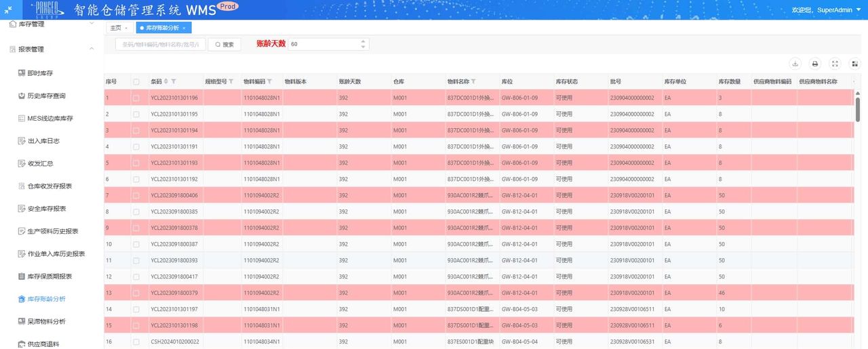The height and width of the screenshot is (349, 868).
Task: Click the MES线边库库存 menu icon
Action: click(x=22, y=118)
